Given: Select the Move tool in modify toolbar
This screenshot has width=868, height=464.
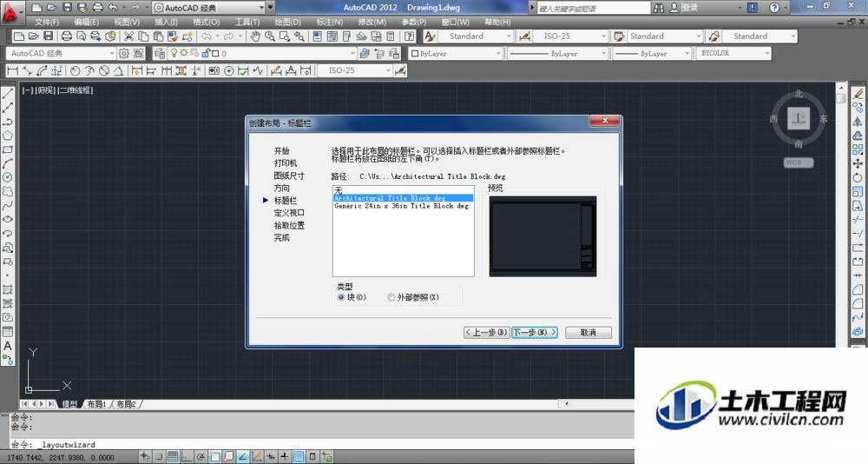Looking at the screenshot, I should [x=858, y=163].
